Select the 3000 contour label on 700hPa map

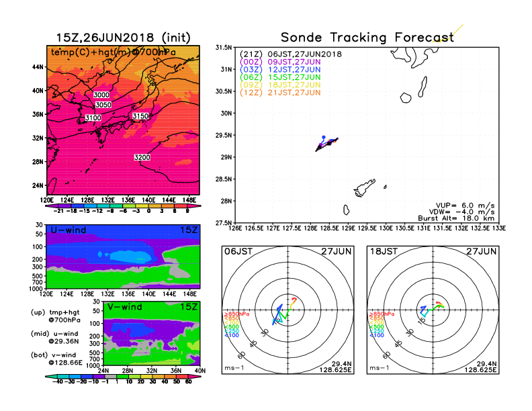click(x=102, y=95)
